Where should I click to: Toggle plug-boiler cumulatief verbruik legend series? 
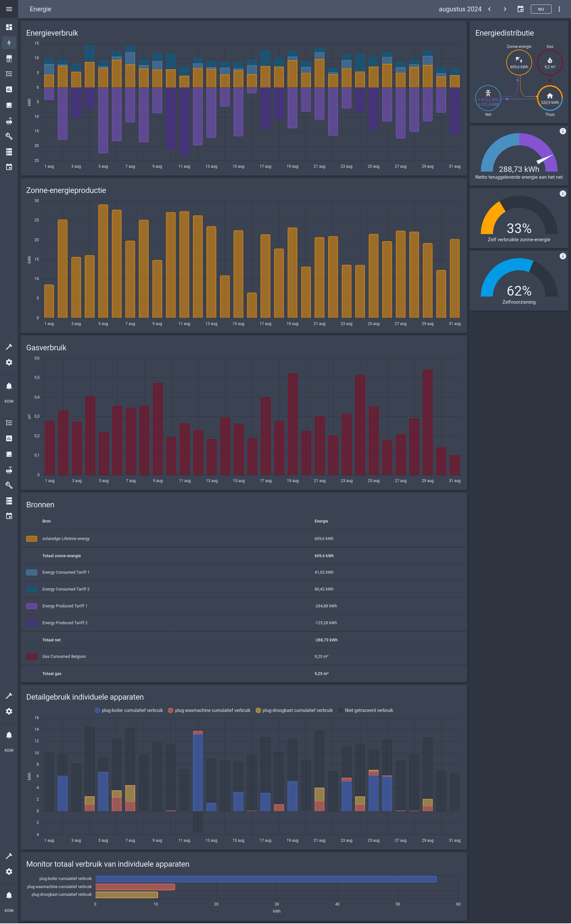129,710
